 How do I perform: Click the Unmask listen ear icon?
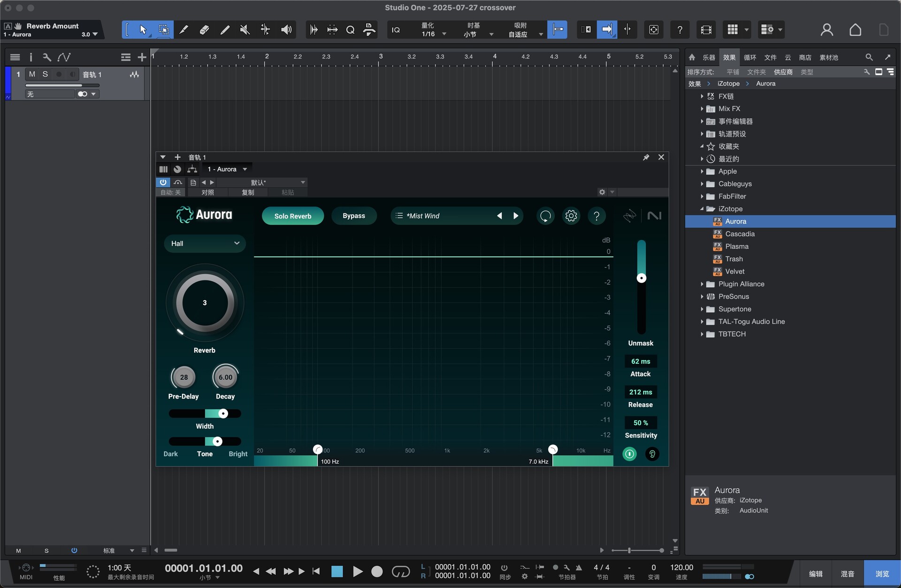click(x=652, y=454)
